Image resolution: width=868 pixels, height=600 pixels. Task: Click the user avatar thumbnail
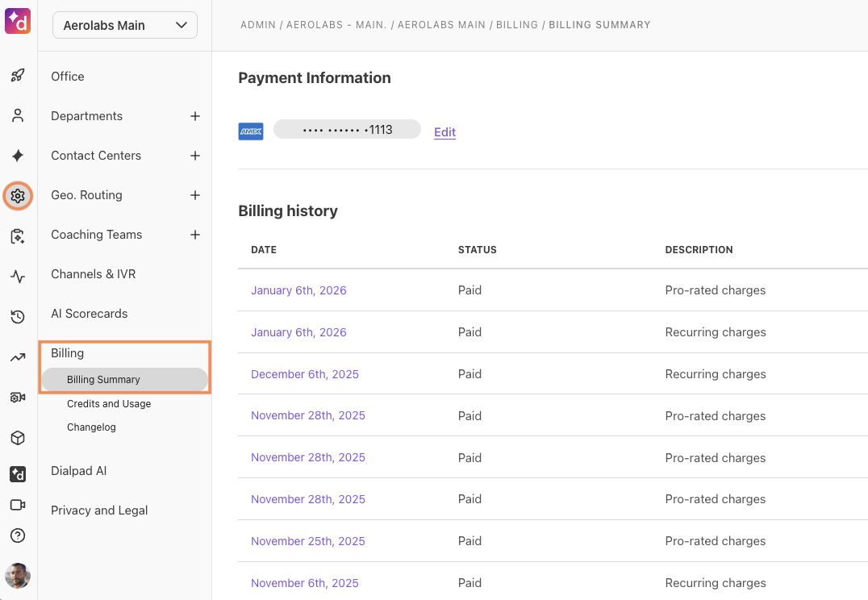click(18, 576)
